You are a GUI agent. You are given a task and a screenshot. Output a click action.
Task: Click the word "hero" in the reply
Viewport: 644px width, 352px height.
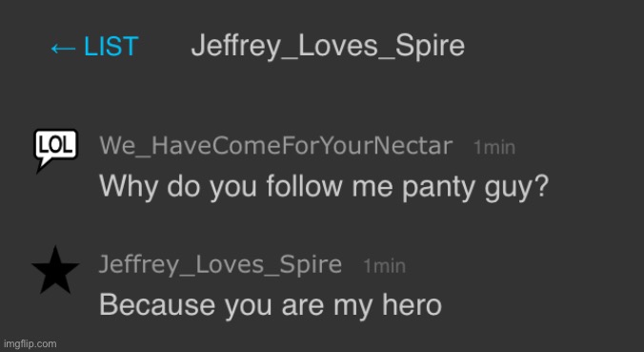[x=412, y=304]
